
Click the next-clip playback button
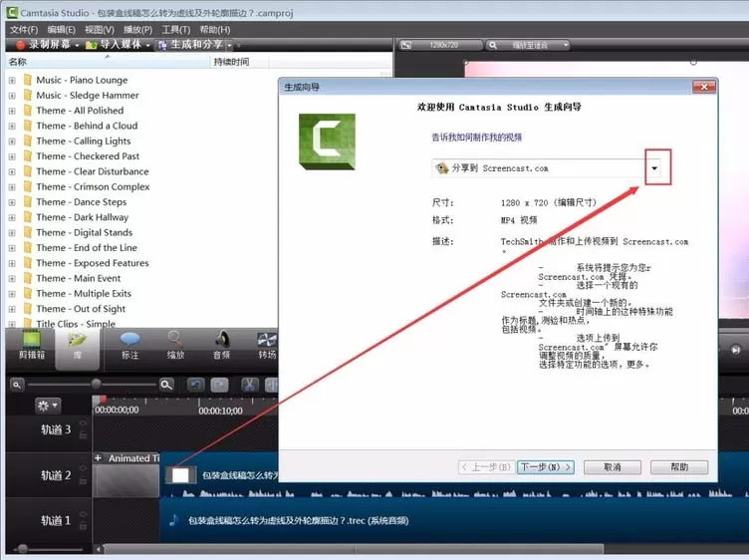pyautogui.click(x=736, y=350)
